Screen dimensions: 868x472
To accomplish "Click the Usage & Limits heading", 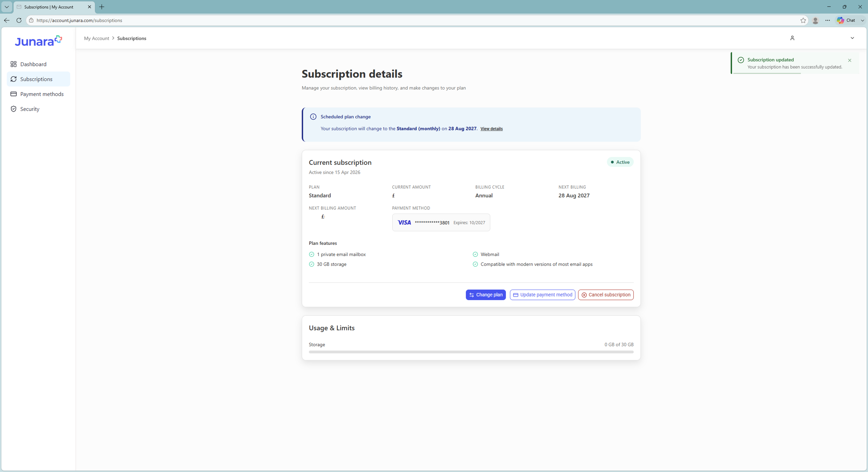I will click(x=332, y=328).
